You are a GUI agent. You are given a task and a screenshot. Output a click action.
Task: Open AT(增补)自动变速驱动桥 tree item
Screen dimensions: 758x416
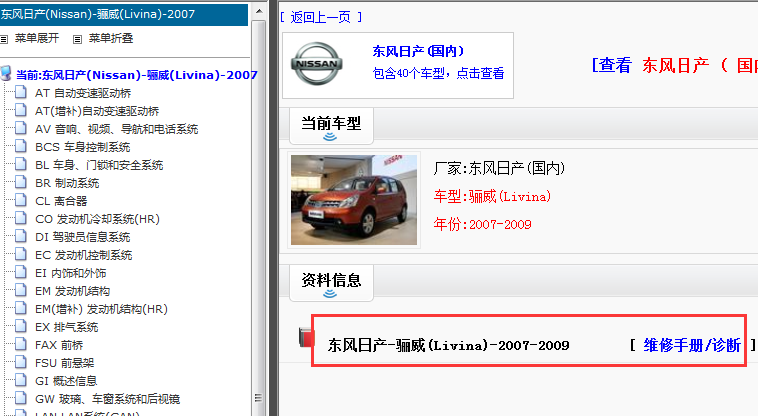[x=97, y=111]
